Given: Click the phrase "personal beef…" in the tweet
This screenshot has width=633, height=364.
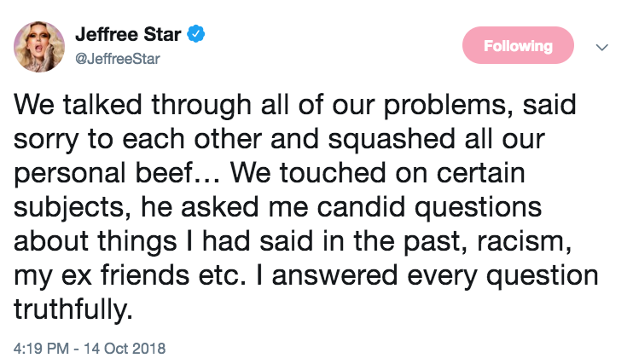Looking at the screenshot, I should click(x=117, y=174).
